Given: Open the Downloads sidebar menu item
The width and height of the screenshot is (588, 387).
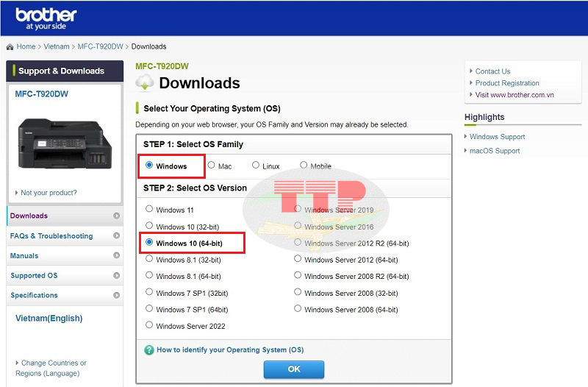Looking at the screenshot, I should 65,216.
